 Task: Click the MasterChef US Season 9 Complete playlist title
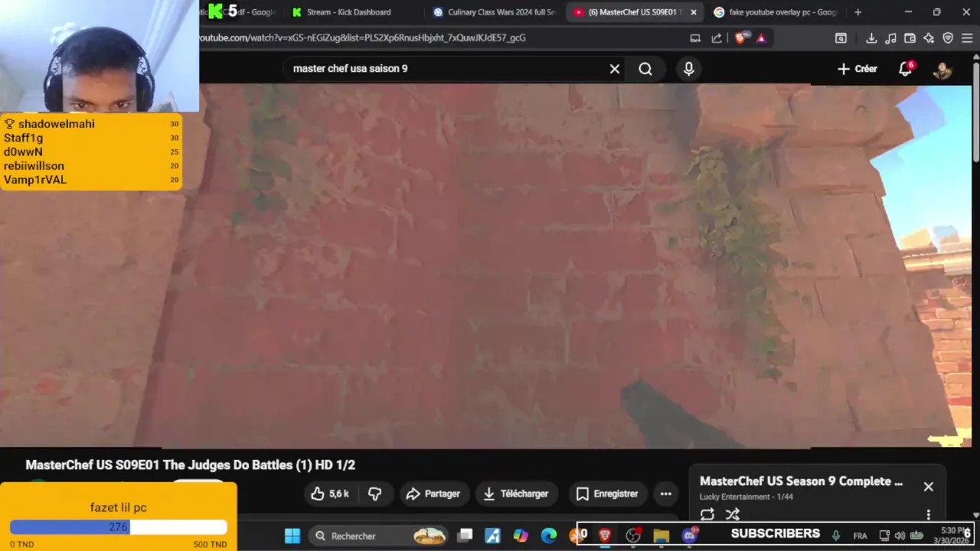pos(801,481)
